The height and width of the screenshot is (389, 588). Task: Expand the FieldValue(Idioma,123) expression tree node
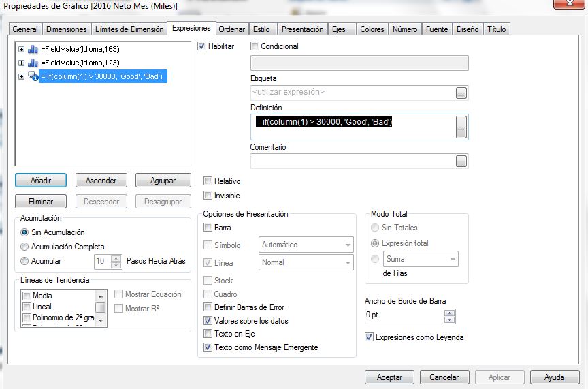pyautogui.click(x=21, y=63)
